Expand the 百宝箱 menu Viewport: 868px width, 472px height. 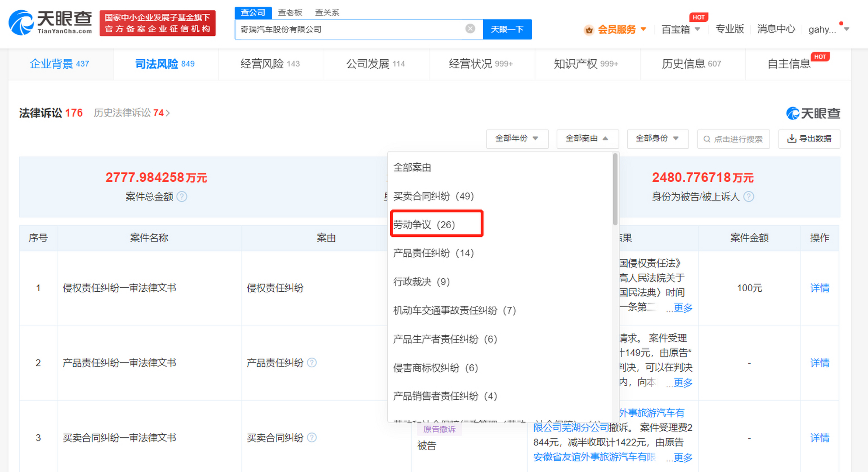(x=697, y=29)
